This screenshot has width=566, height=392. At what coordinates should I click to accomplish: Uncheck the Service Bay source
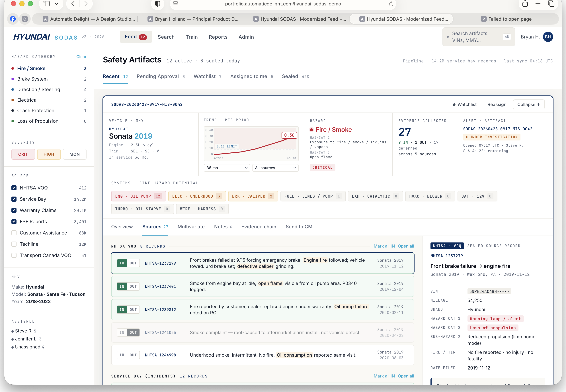[x=14, y=199]
